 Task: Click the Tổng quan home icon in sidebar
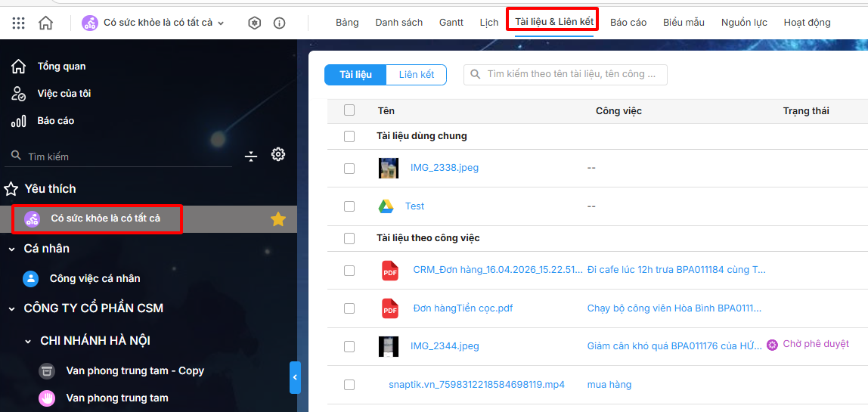[x=18, y=67]
